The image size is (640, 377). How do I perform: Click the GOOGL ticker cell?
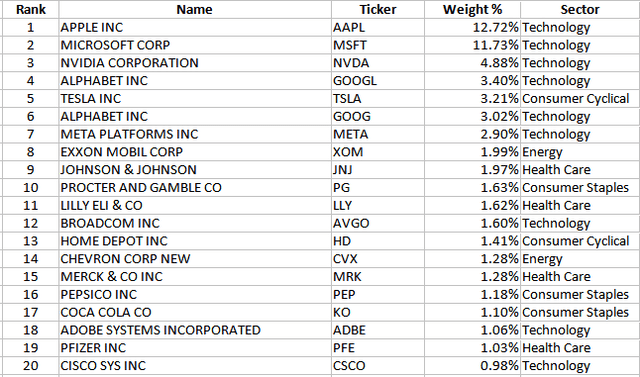click(x=378, y=81)
